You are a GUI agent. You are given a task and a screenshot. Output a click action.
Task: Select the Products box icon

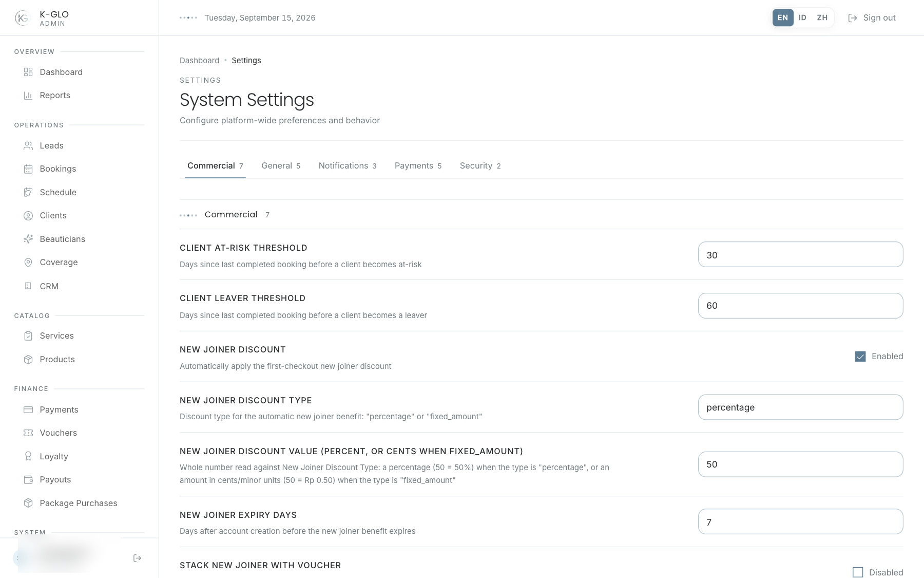pos(28,360)
